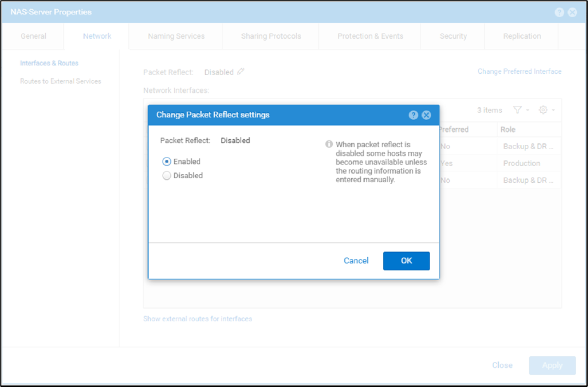Close the Change Packet Reflect settings dialog

(426, 115)
